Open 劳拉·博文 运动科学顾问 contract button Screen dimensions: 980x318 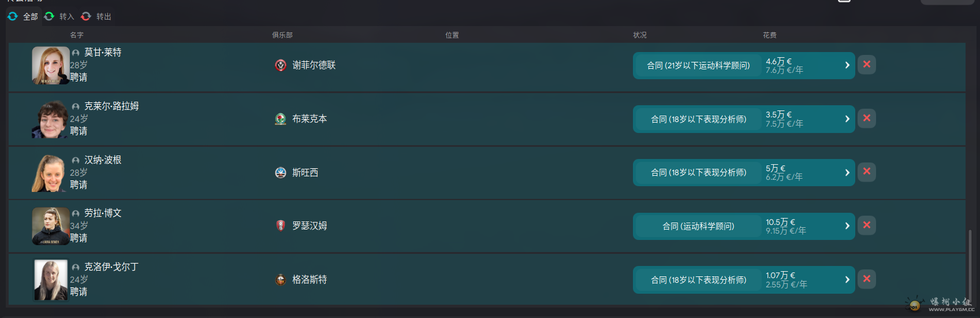(698, 226)
